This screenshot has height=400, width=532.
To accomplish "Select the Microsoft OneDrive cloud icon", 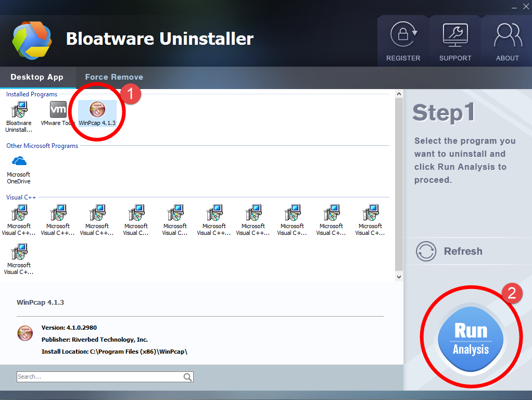I will coord(19,161).
